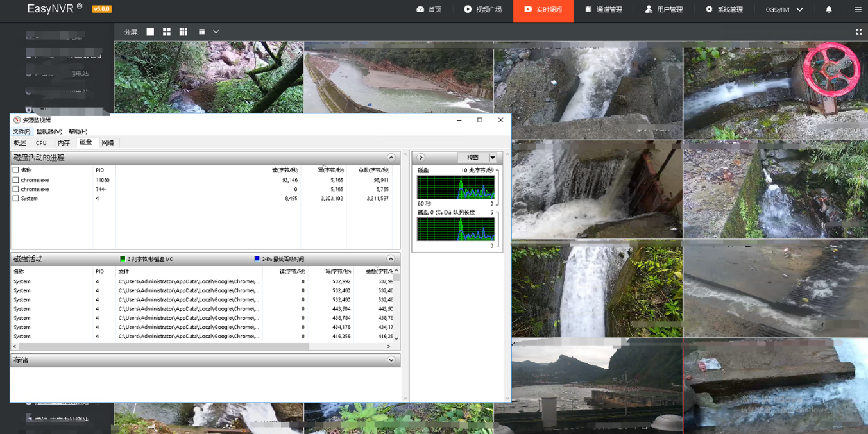Click the 磁盘 throughput graph
868x434 pixels.
pos(455,187)
